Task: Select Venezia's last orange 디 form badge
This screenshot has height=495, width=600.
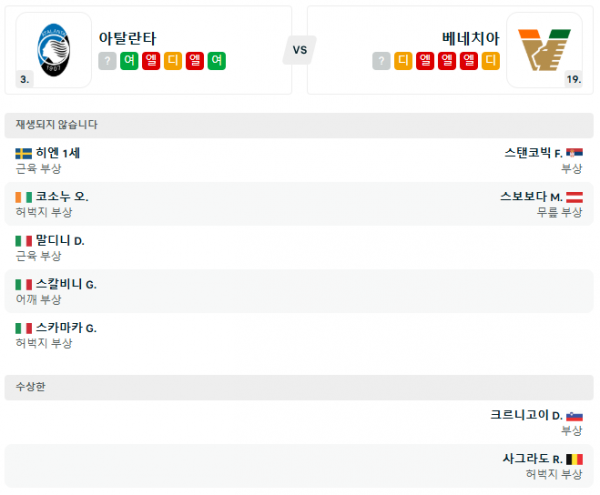Action: click(491, 61)
